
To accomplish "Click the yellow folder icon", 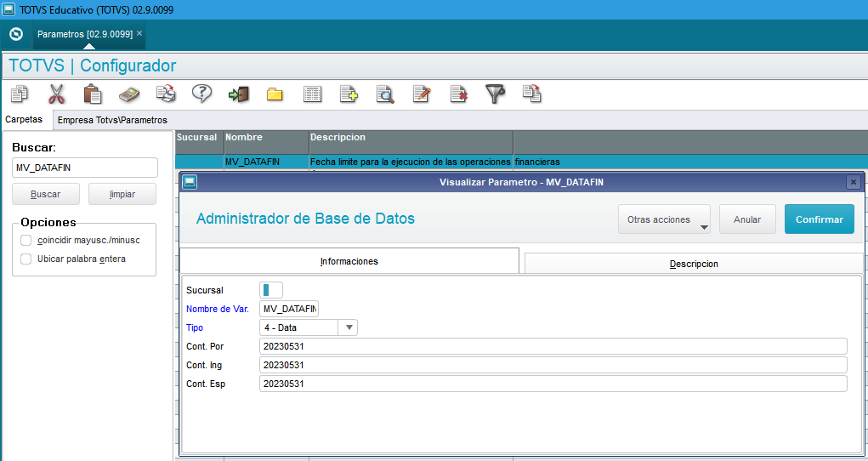I will pos(275,94).
